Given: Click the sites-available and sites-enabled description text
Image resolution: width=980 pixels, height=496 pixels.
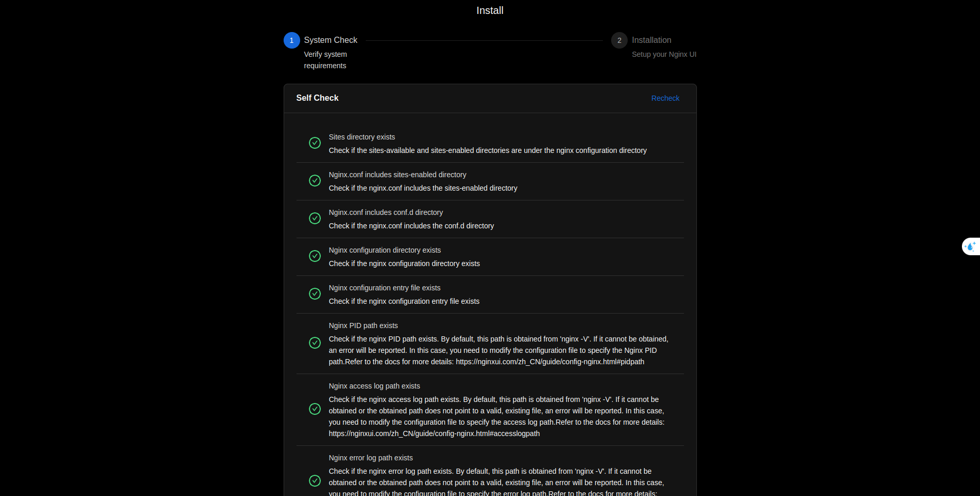Looking at the screenshot, I should tap(488, 150).
